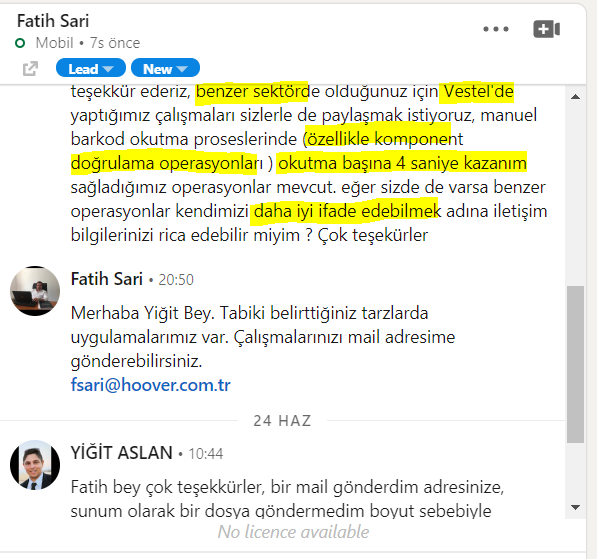This screenshot has height=559, width=597.
Task: Click the green online status indicator
Action: (20, 43)
